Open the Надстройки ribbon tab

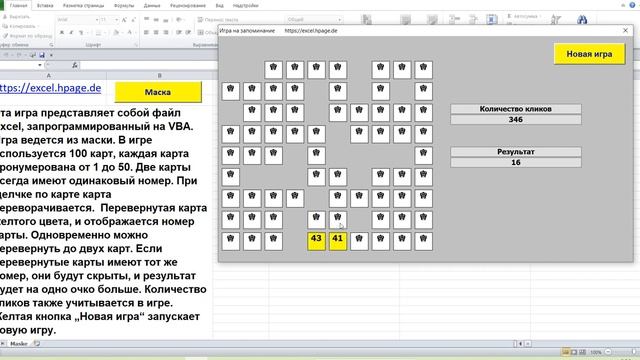coord(245,6)
